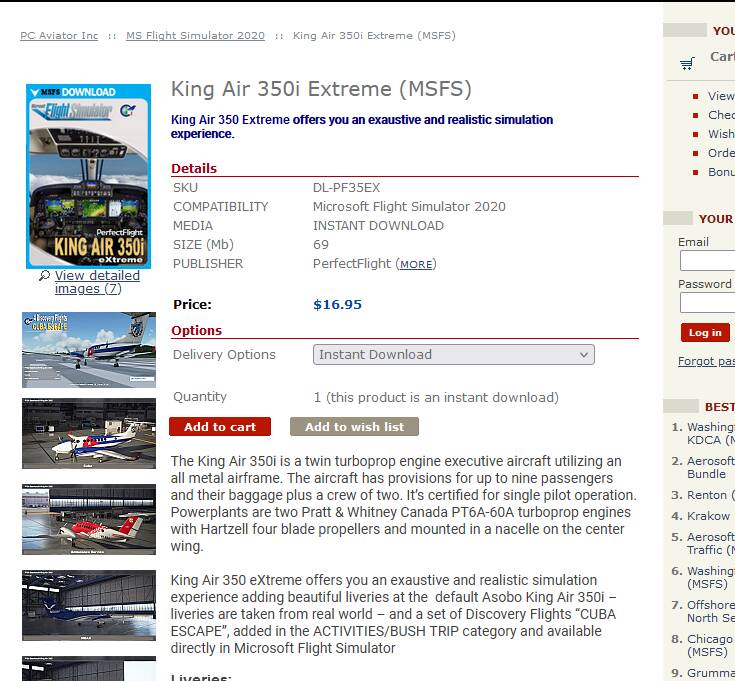
Task: Click the Orders sidebar link
Action: click(x=721, y=153)
